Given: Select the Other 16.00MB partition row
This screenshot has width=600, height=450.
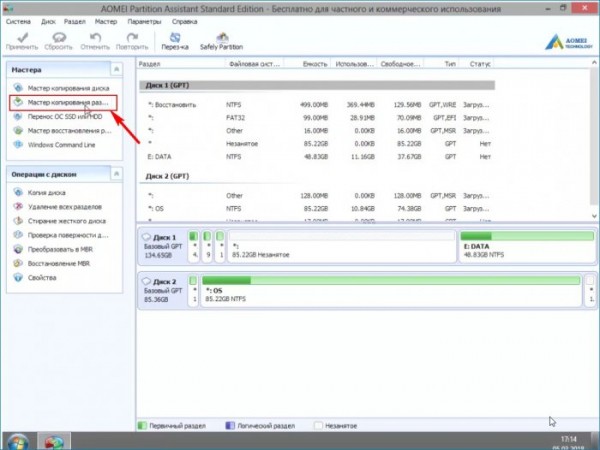Looking at the screenshot, I should point(317,130).
